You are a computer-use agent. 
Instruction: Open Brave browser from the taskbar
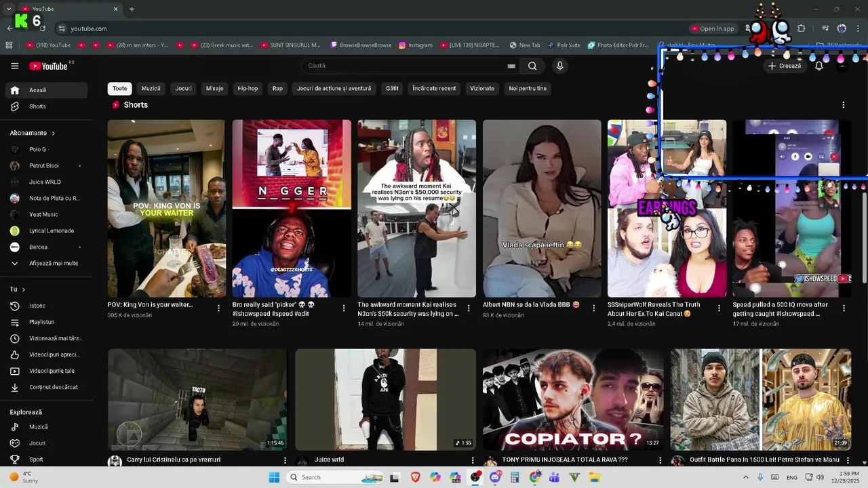[415, 477]
